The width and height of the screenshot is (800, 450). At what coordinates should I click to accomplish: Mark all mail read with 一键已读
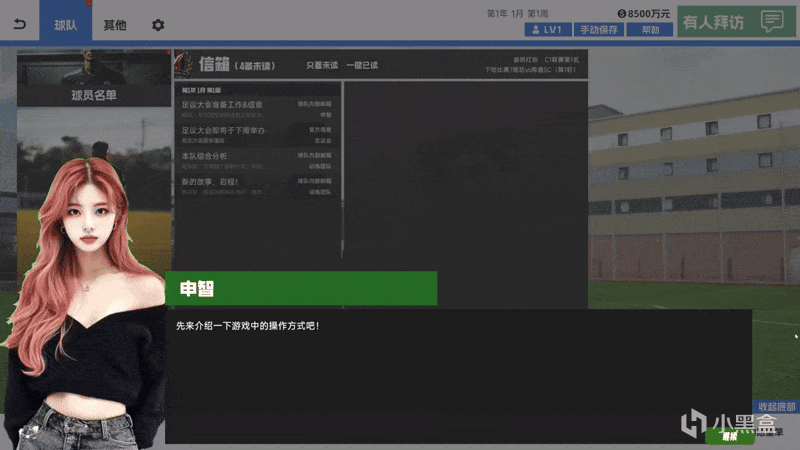click(362, 65)
